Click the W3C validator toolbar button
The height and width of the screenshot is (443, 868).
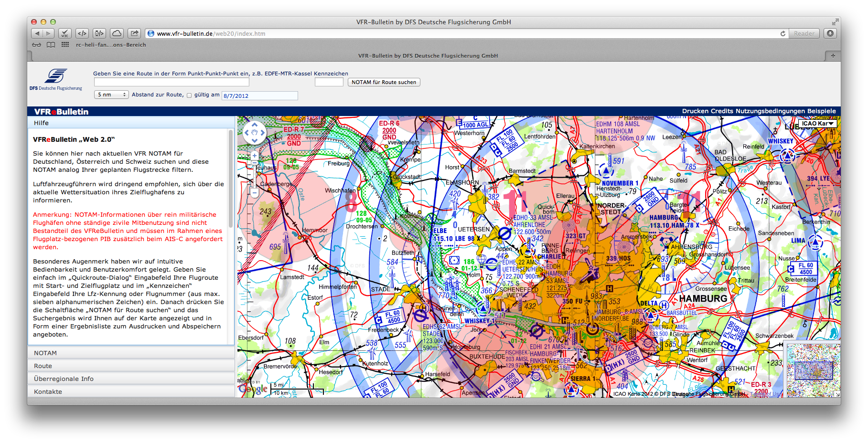click(64, 33)
